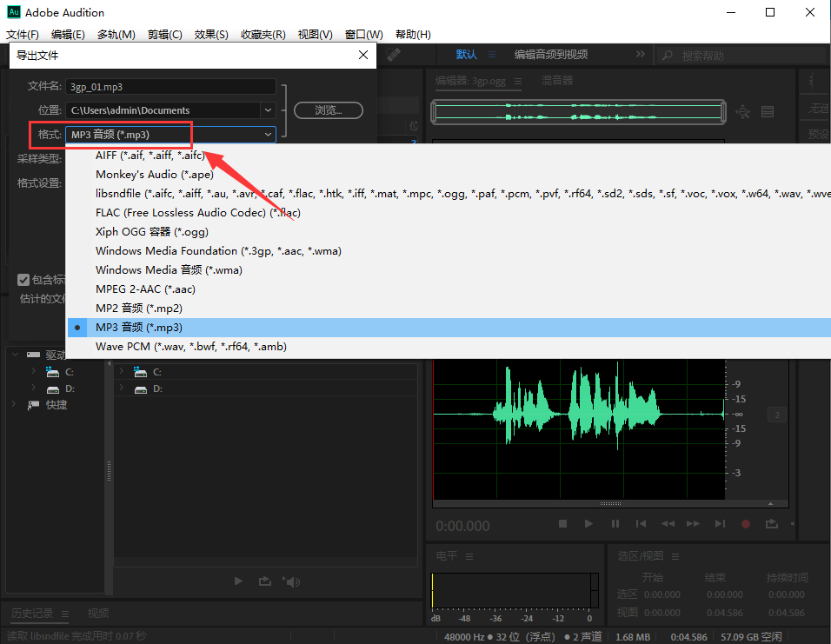Expand the C: drive in media browser tree
This screenshot has width=831, height=644.
pyautogui.click(x=33, y=371)
